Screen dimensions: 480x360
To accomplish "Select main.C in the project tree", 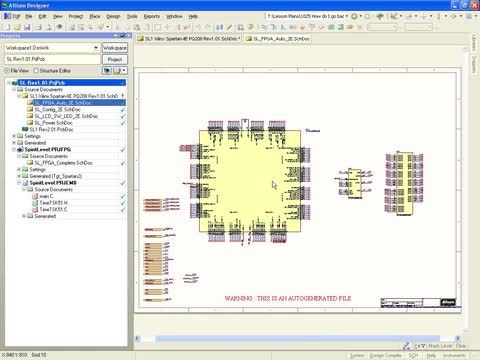I will tap(46, 196).
